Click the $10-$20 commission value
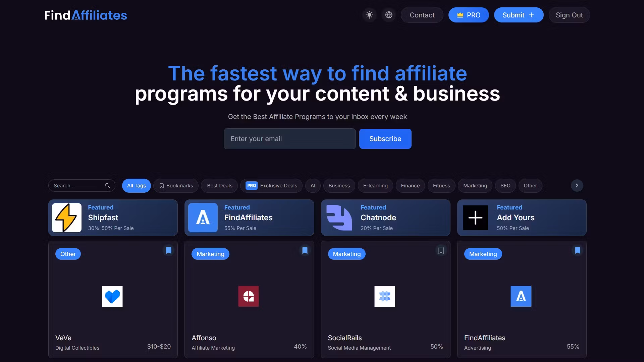Image resolution: width=644 pixels, height=362 pixels. (159, 347)
